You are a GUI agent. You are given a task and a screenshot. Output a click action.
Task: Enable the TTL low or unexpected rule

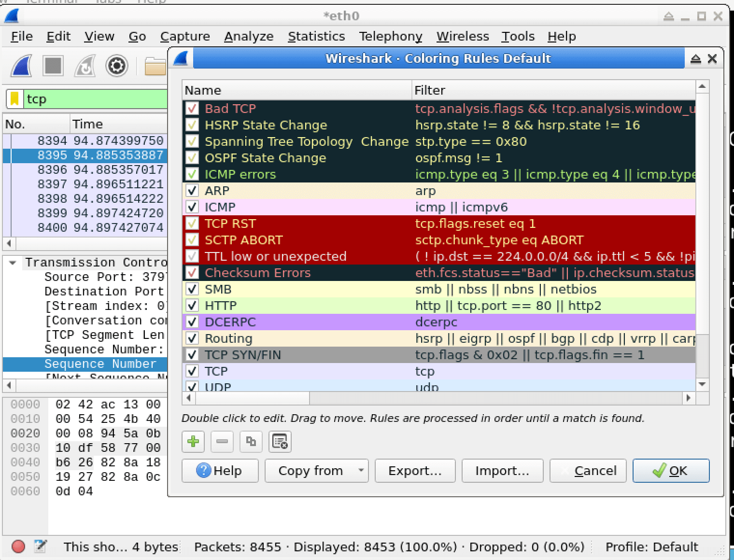[x=192, y=256]
